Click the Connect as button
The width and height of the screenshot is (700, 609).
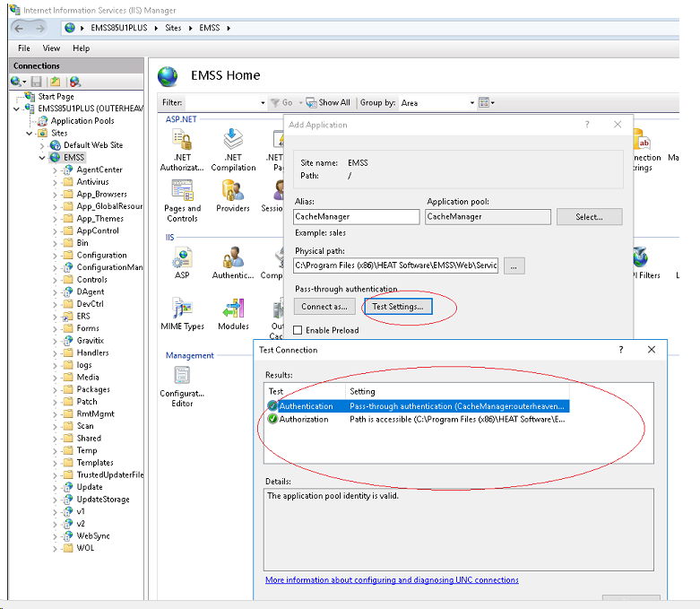click(x=323, y=307)
